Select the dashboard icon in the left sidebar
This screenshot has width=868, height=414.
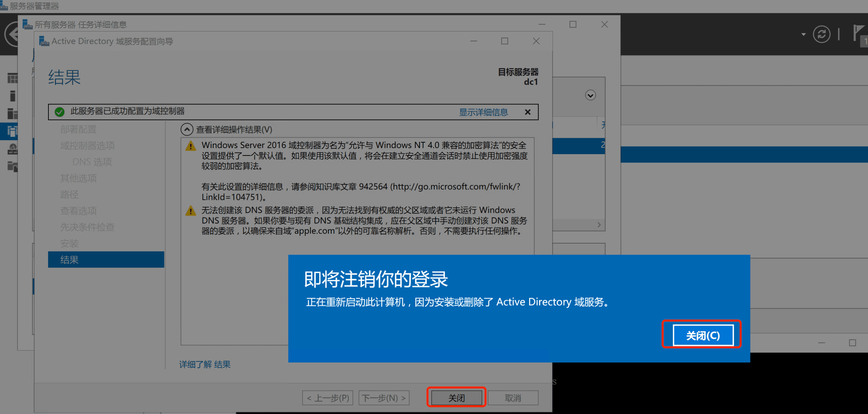coord(13,78)
